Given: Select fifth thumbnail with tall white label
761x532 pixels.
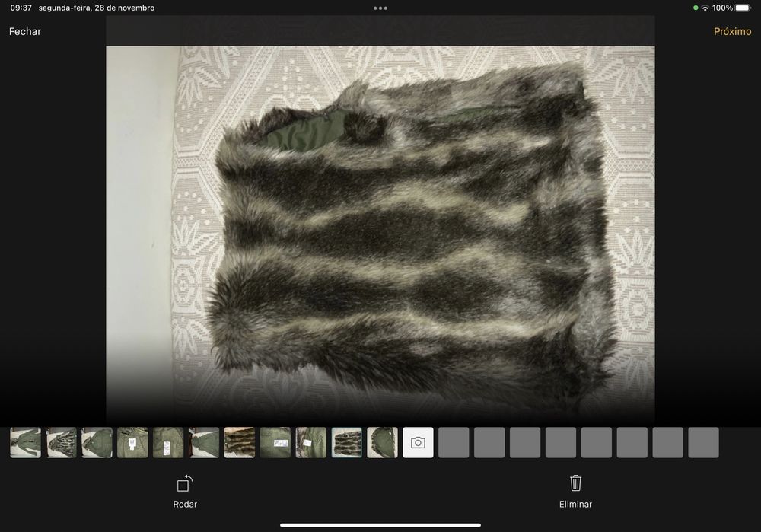Looking at the screenshot, I should pos(168,443).
